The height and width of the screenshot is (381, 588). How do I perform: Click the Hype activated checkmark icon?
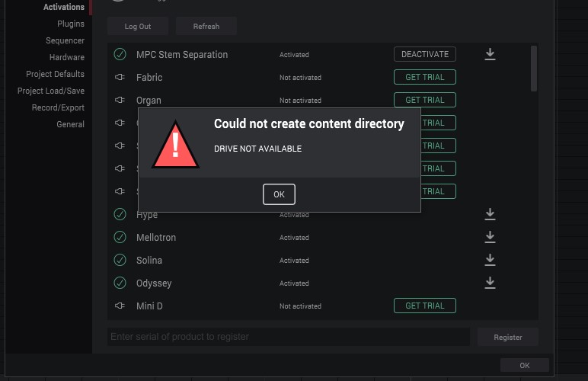pos(120,214)
